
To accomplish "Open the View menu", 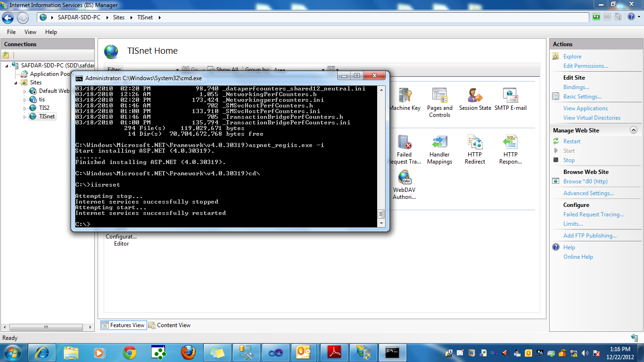I will tap(30, 32).
